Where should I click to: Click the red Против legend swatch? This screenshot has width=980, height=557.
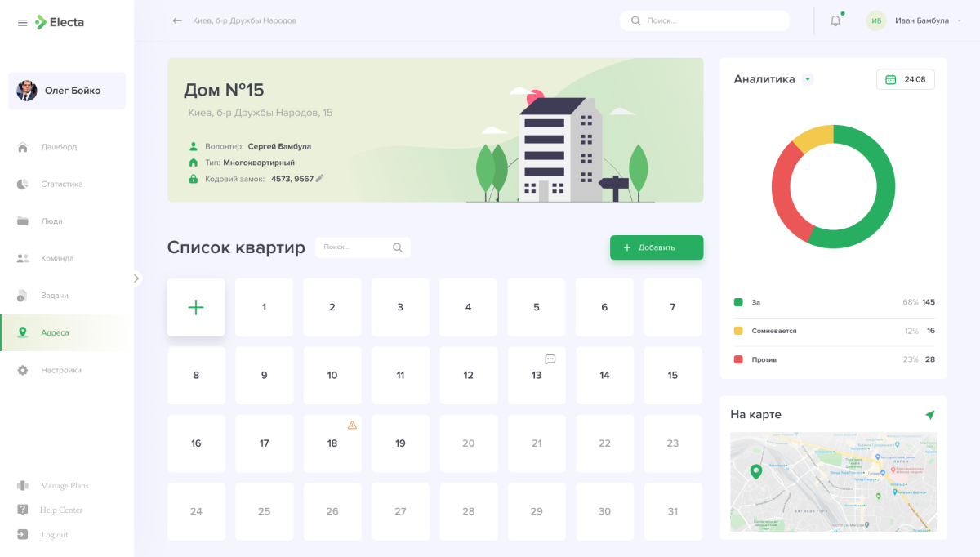pos(738,359)
